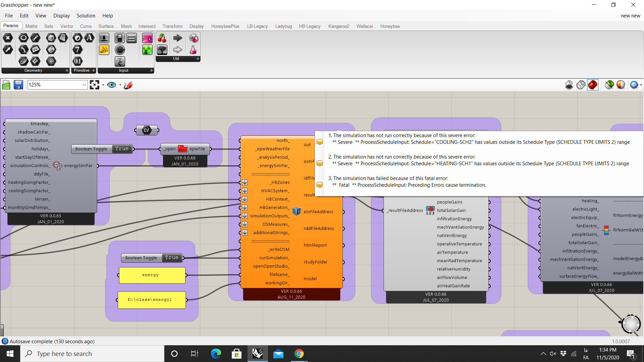
Task: Select the Point parameter icon
Action: [8, 38]
